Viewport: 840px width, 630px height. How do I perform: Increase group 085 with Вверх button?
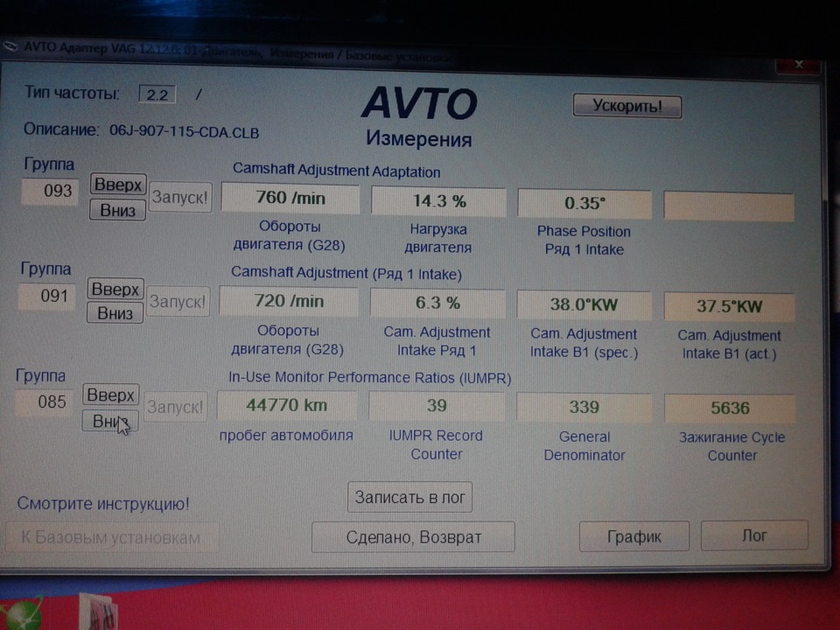(111, 395)
